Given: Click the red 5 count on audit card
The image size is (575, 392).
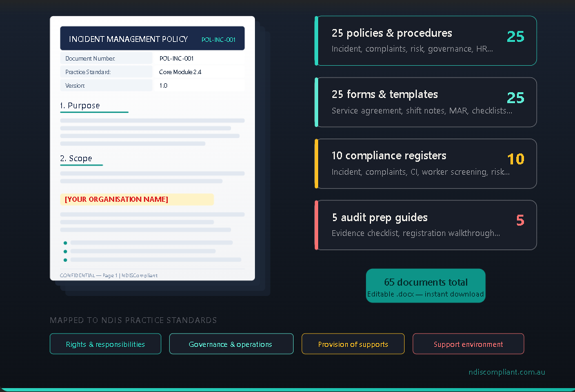Looking at the screenshot, I should pyautogui.click(x=520, y=220).
